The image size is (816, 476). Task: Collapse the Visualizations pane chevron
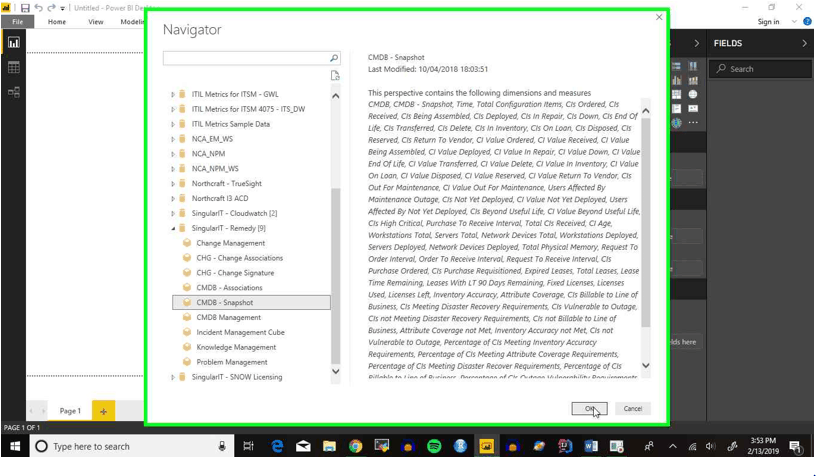tap(696, 43)
